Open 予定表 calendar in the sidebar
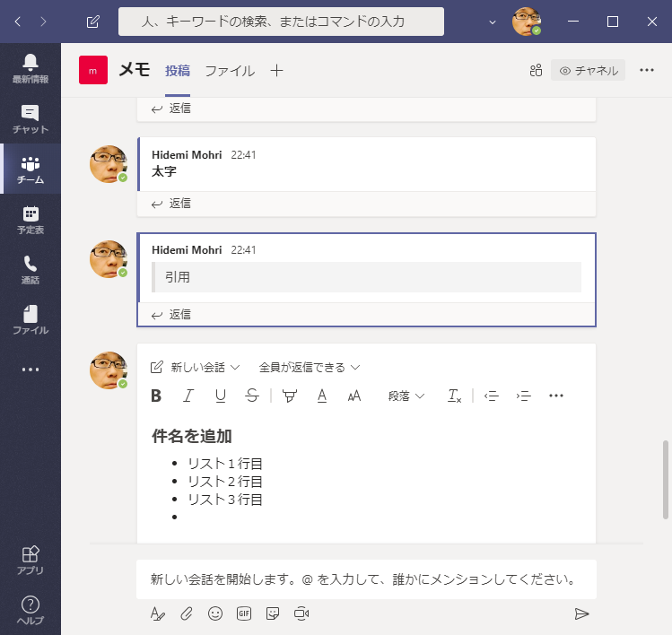The image size is (672, 635). pyautogui.click(x=31, y=219)
